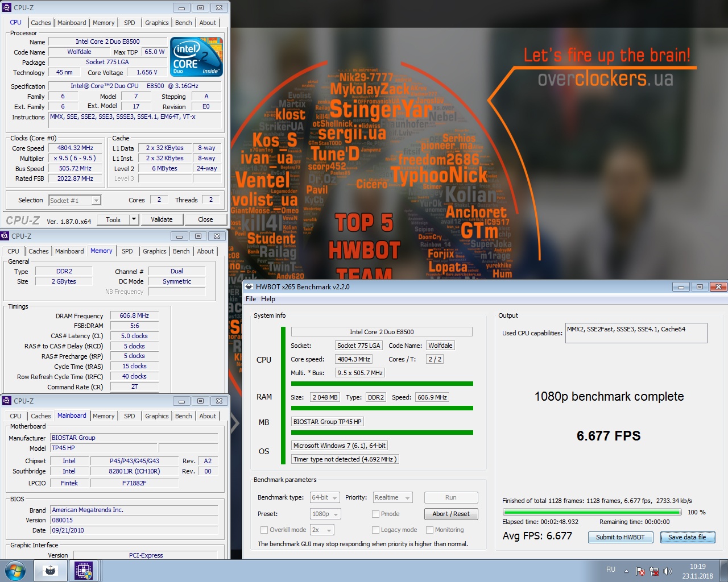Maximize the HWBOT x265 Benchmark window
728x582 pixels.
pyautogui.click(x=700, y=287)
